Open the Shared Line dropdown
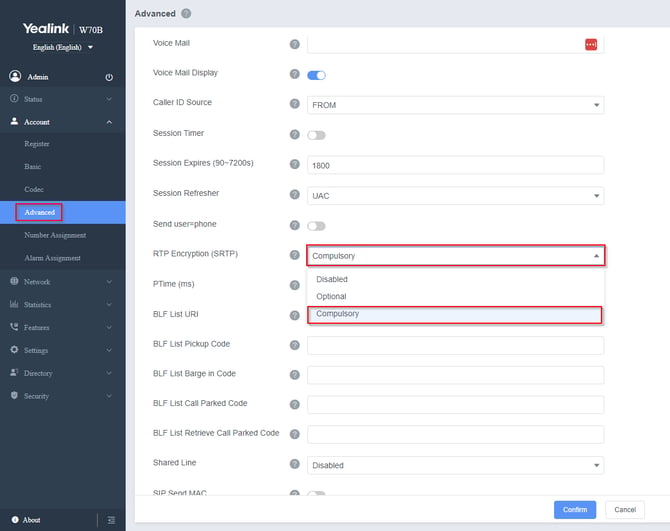The image size is (670, 531). pos(455,465)
